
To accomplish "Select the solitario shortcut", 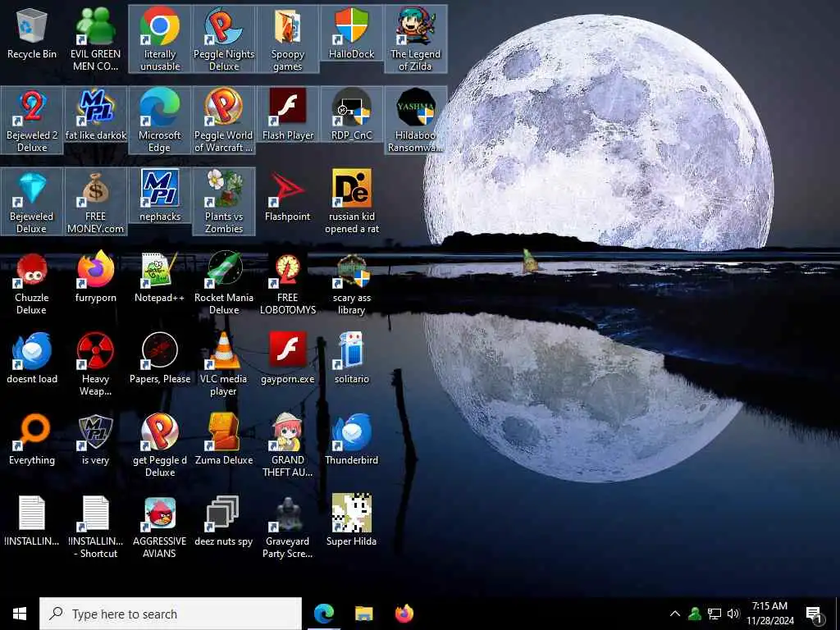I will point(351,358).
